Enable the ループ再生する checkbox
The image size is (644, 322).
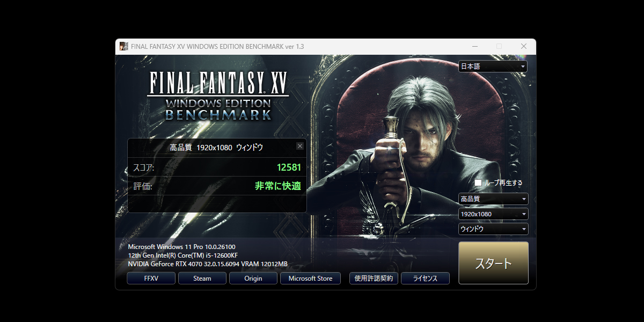(x=478, y=183)
